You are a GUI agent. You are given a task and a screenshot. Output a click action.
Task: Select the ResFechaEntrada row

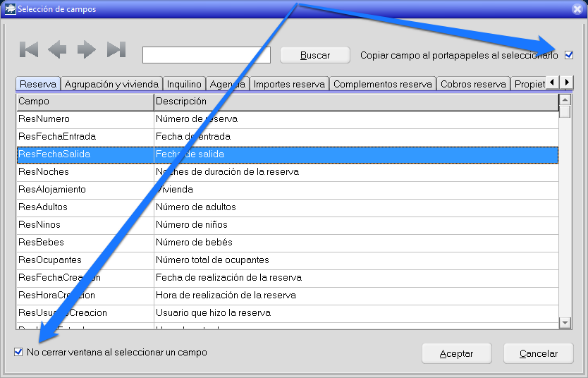287,137
